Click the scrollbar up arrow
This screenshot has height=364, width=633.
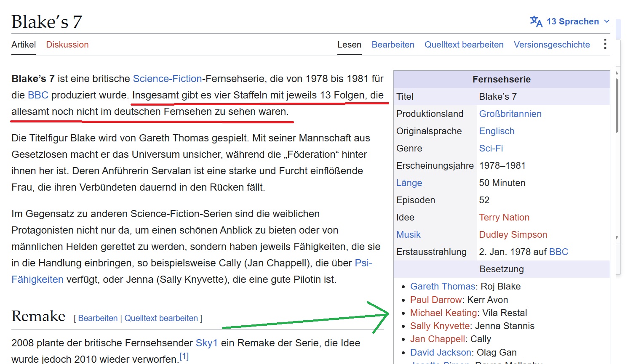coord(617,73)
